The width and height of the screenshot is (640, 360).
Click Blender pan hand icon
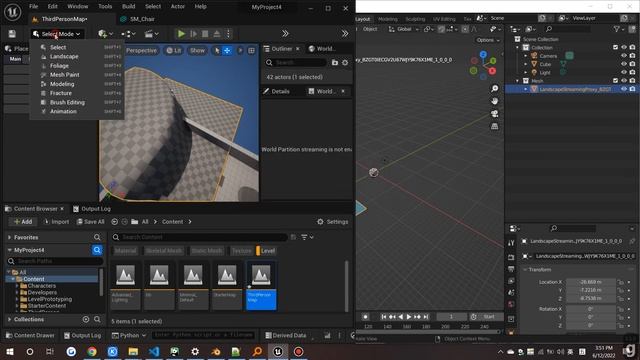(x=495, y=101)
